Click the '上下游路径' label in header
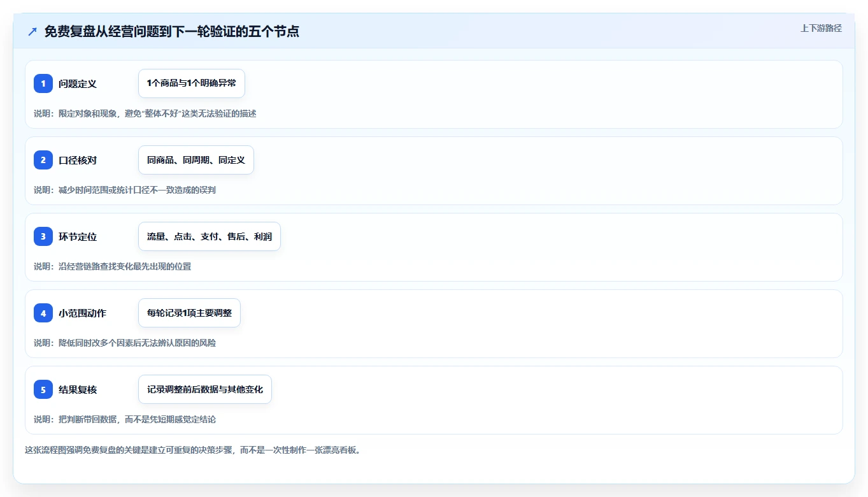This screenshot has height=497, width=868. 821,28
